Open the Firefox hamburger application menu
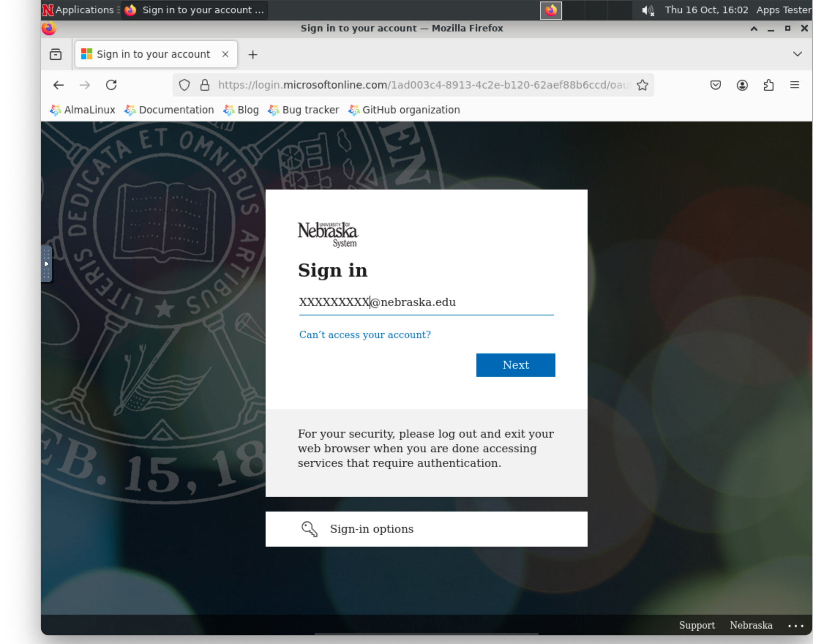The width and height of the screenshot is (813, 644). (795, 85)
